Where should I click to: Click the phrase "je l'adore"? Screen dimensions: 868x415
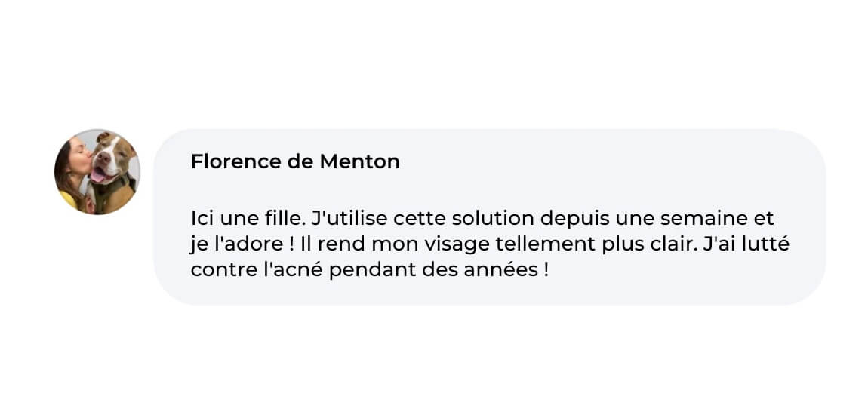236,245
